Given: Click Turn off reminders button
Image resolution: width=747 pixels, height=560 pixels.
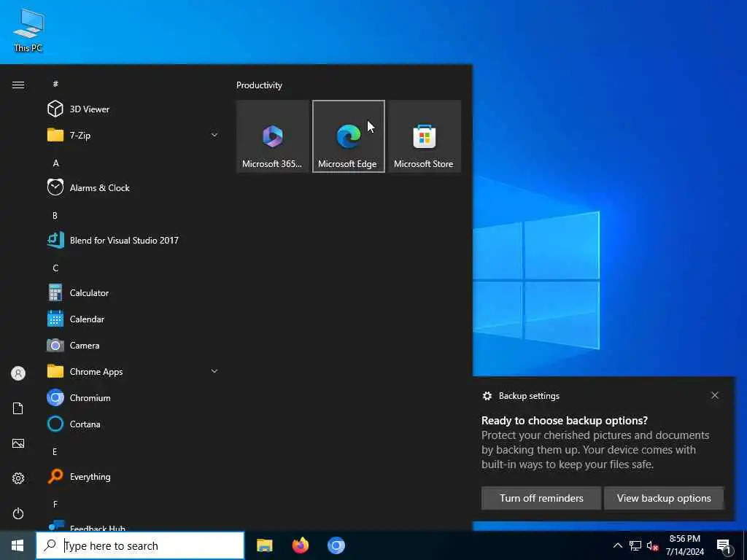Looking at the screenshot, I should coord(541,498).
